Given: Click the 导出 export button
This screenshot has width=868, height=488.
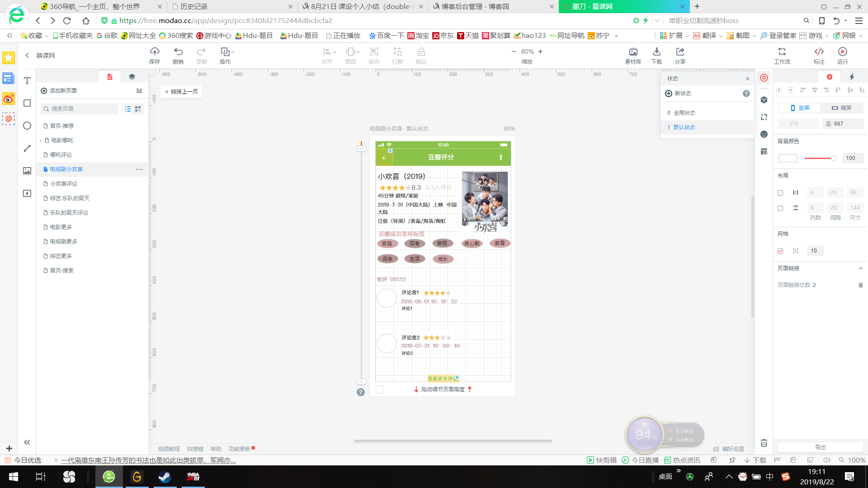Looking at the screenshot, I should click(x=820, y=447).
